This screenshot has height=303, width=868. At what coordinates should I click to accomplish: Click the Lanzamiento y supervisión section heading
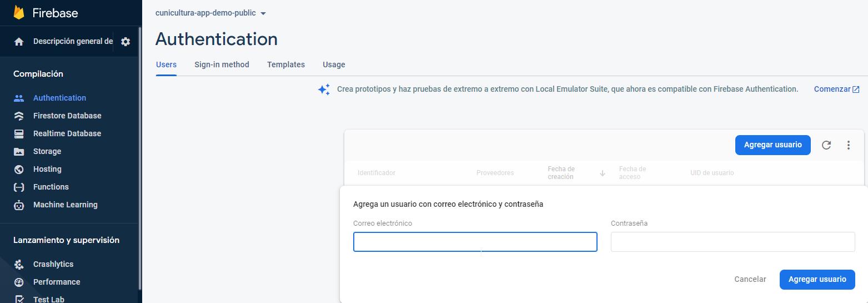point(66,240)
